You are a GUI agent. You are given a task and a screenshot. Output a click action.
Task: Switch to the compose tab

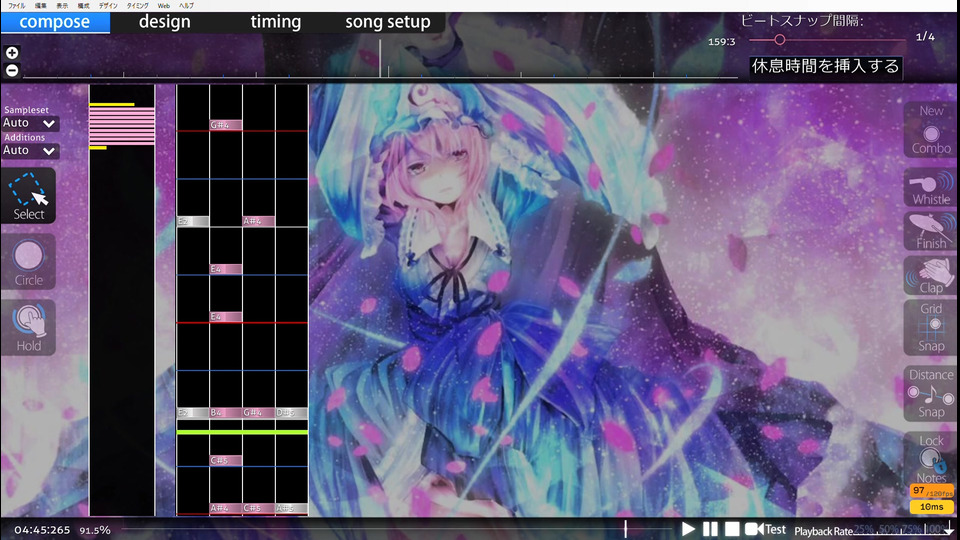click(x=55, y=22)
